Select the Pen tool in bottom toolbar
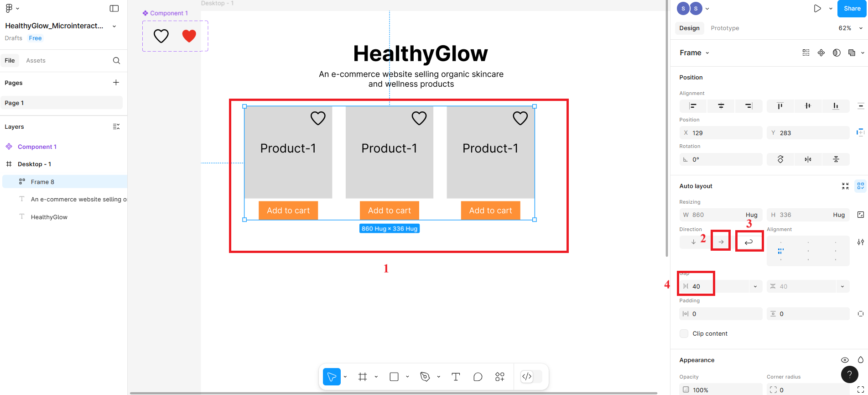 coord(425,377)
